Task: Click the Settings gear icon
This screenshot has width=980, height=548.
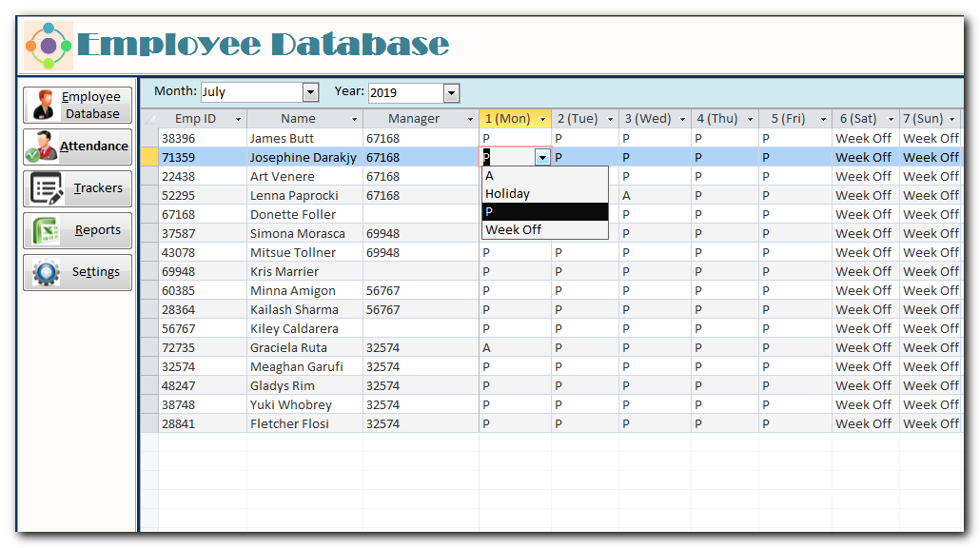Action: (x=47, y=272)
